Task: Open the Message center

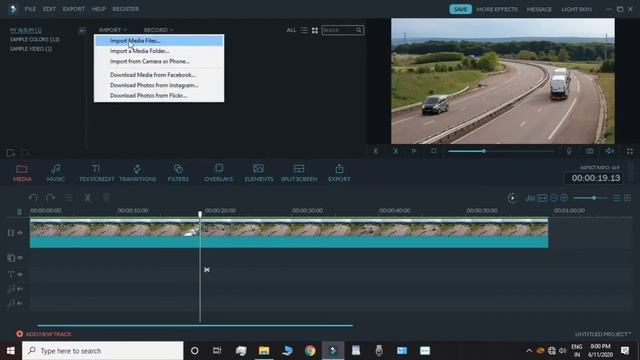Action: tap(539, 9)
